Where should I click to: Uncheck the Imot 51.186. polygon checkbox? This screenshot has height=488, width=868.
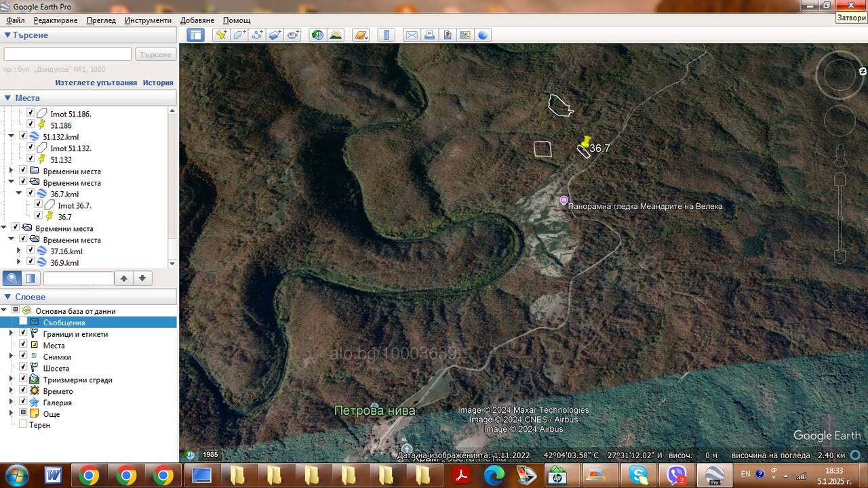point(31,113)
